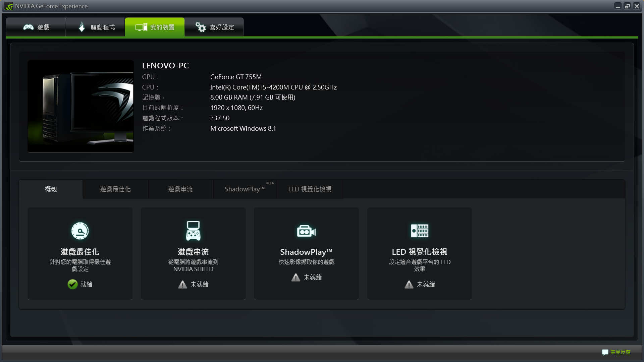Click the GeForce GT 755M GPU value
Screen dimensions: 644x362
236,77
